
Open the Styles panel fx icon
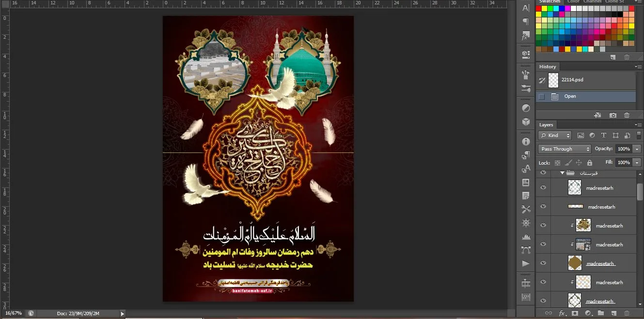[526, 36]
